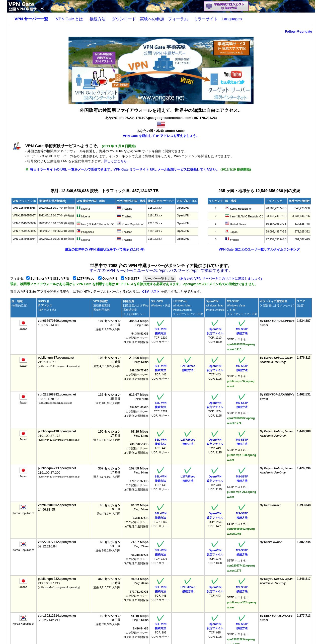Click Japan flag in ranking row 4
The height and width of the screenshot is (644, 322).
tap(227, 231)
